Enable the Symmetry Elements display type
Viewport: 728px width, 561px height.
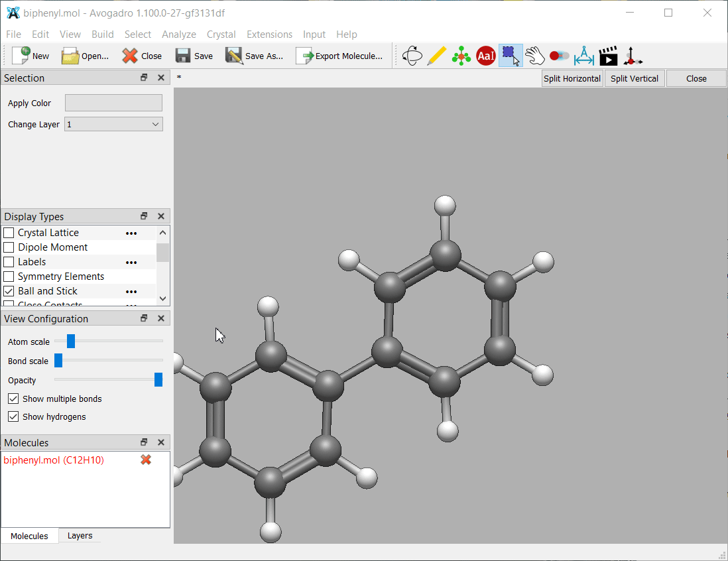(9, 277)
